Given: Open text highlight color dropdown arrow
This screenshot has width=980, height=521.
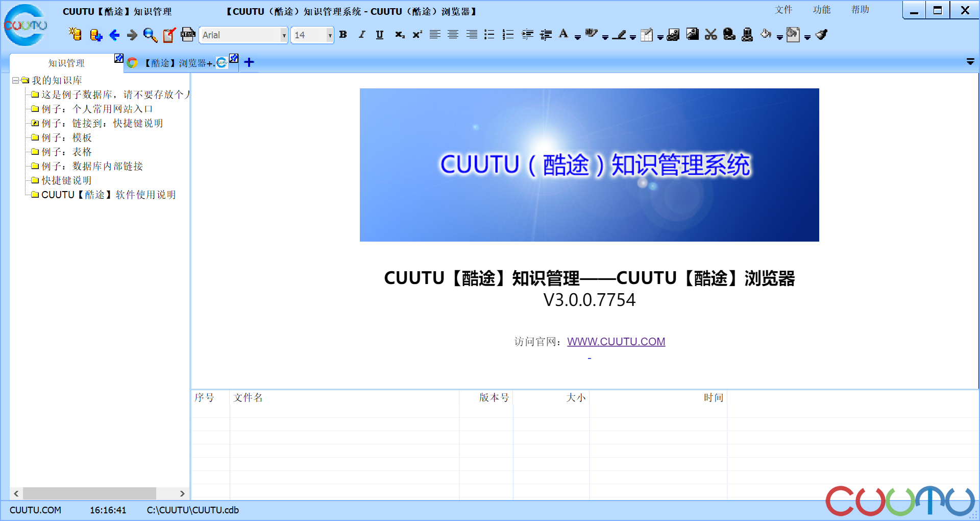Looking at the screenshot, I should tap(605, 37).
